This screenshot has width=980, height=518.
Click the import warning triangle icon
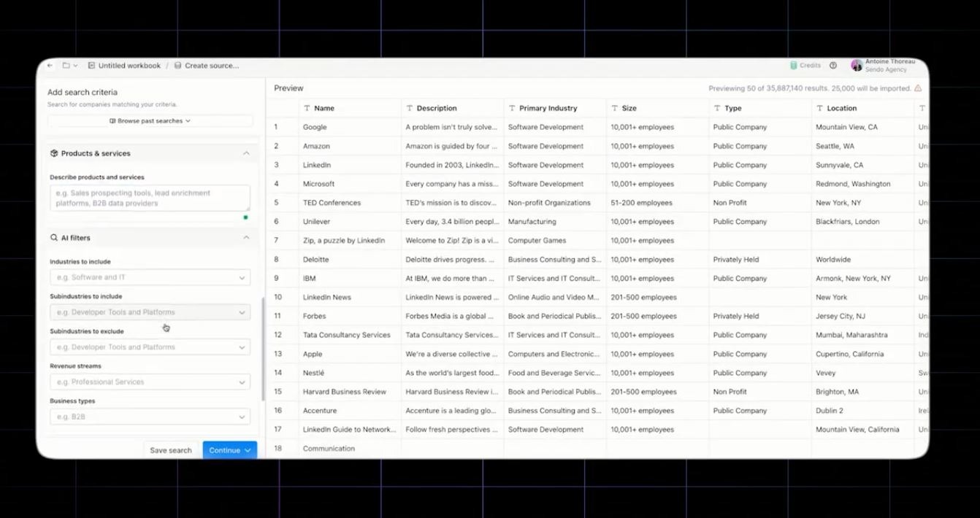click(918, 88)
